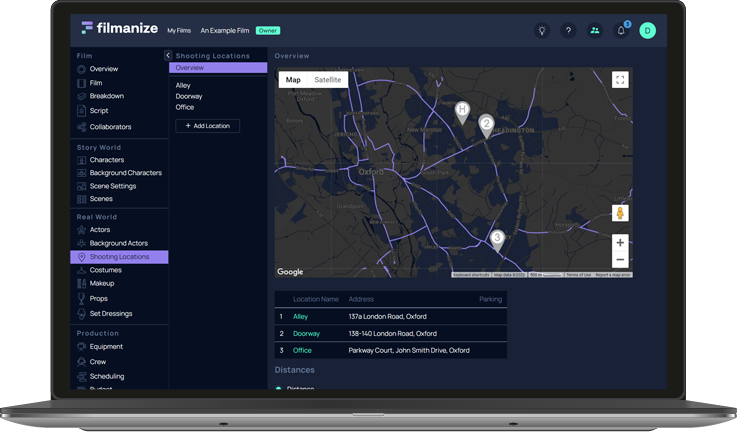This screenshot has height=432, width=737.
Task: Select Alley in Shooting Locations panel
Action: click(183, 86)
